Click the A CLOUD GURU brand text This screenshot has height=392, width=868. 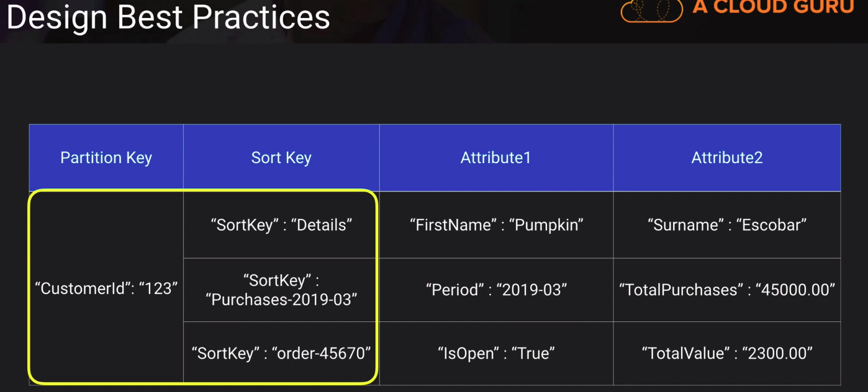coord(773,7)
